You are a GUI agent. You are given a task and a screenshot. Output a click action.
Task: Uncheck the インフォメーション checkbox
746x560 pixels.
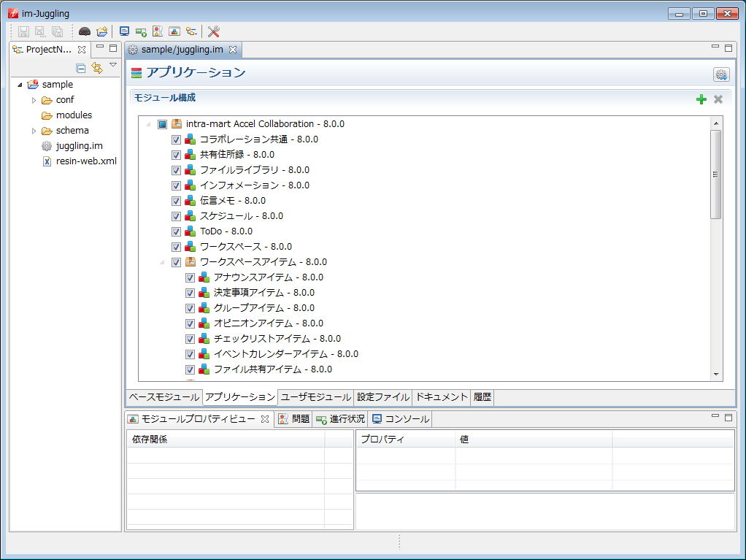176,185
